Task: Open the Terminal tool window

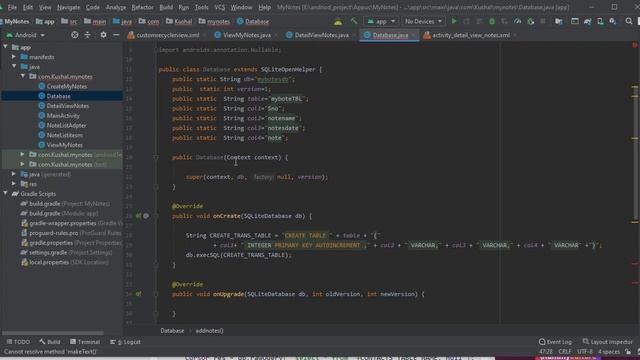Action: (85, 342)
